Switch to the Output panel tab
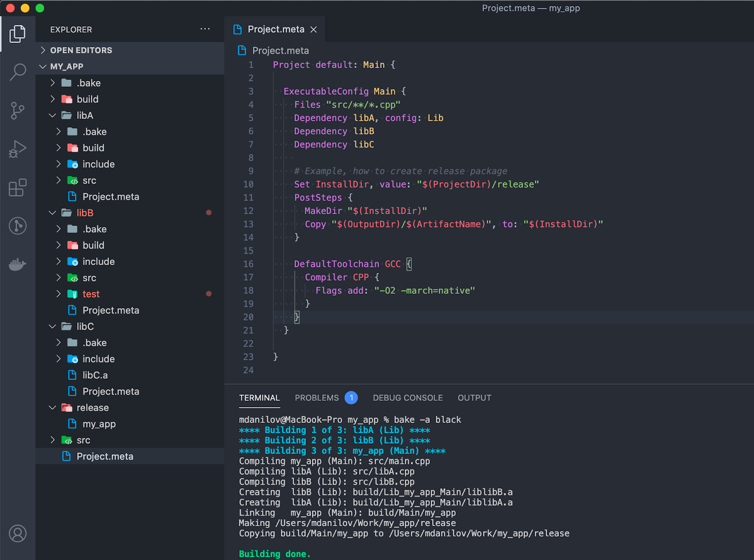The image size is (754, 560). [x=475, y=398]
